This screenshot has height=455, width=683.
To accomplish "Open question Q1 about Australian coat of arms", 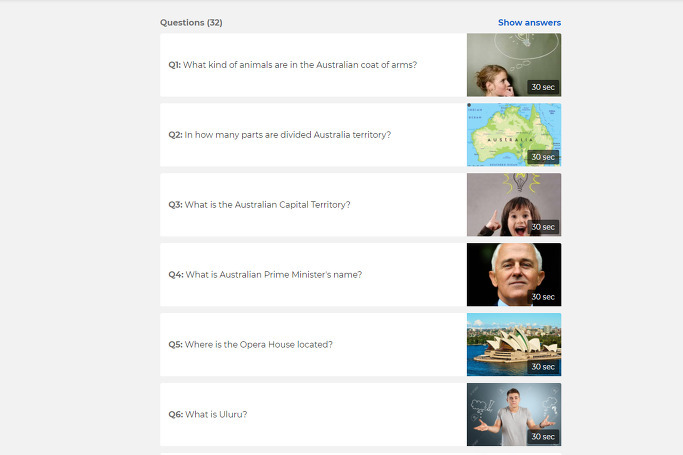I will point(313,65).
